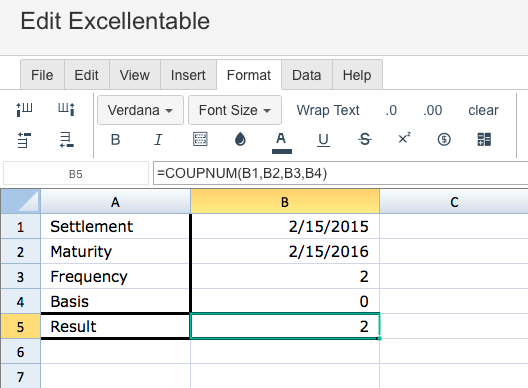Click the clear formatting button
This screenshot has height=388, width=528.
point(483,110)
